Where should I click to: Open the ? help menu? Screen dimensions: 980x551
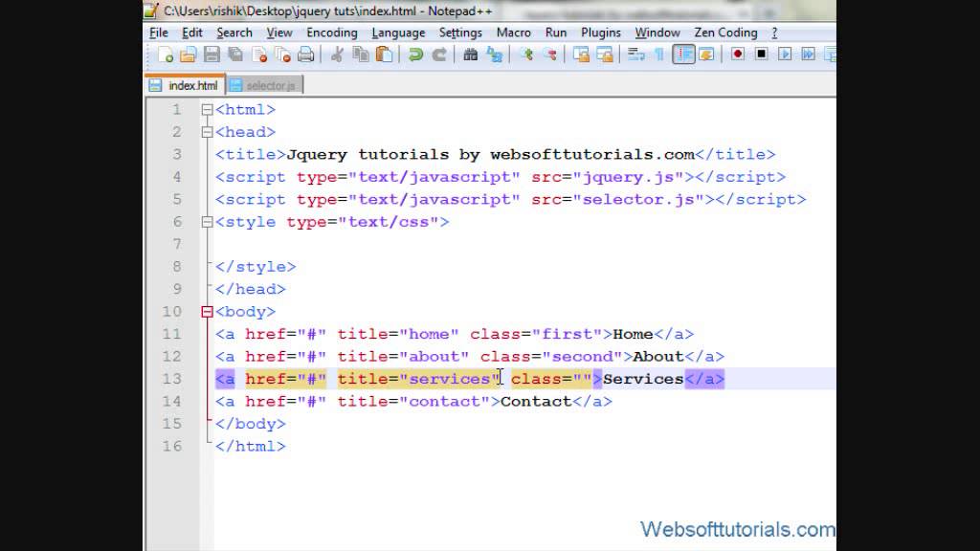point(774,33)
